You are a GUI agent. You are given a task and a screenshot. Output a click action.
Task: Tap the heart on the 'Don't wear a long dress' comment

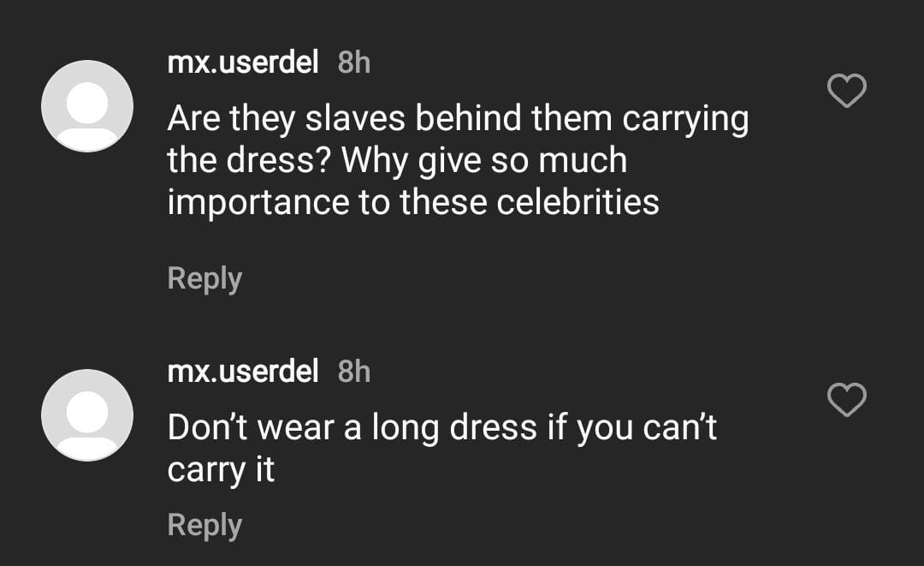[x=847, y=400]
